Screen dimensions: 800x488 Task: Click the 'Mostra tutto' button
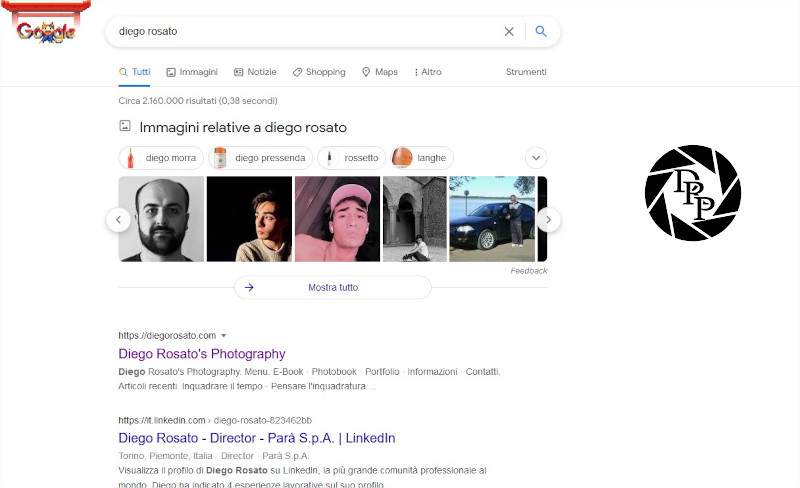tap(333, 287)
